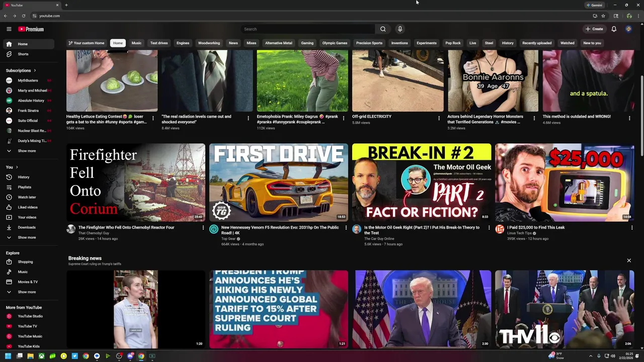Screen dimensions: 644x362
Task: Open File Explorer from the taskbar
Action: [30, 356]
